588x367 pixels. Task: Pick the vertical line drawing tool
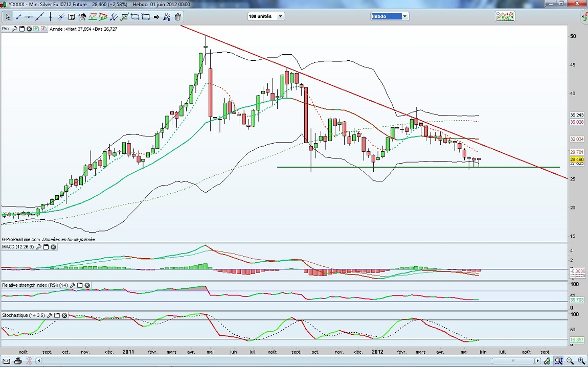[50, 17]
